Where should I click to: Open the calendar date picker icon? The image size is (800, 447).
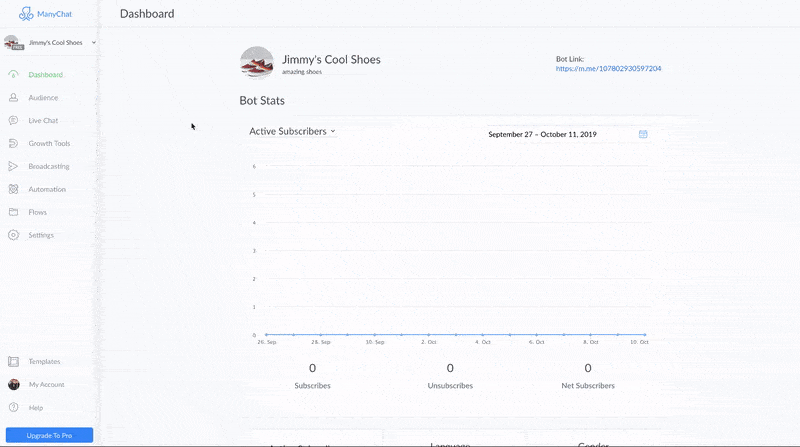click(x=643, y=134)
